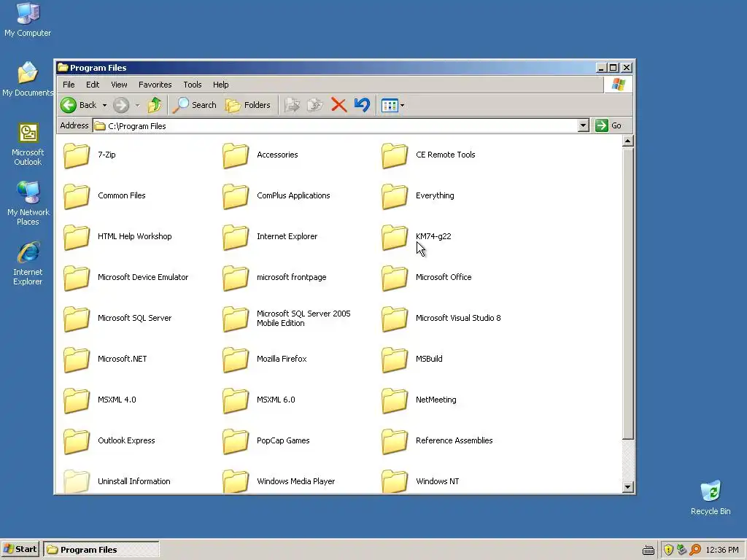Viewport: 747px width, 560px height.
Task: Select the Microsoft.NET folder label
Action: tap(122, 359)
